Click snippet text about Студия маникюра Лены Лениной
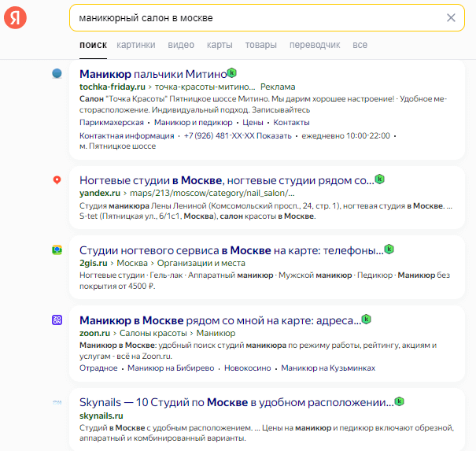476x451 pixels. coord(266,211)
